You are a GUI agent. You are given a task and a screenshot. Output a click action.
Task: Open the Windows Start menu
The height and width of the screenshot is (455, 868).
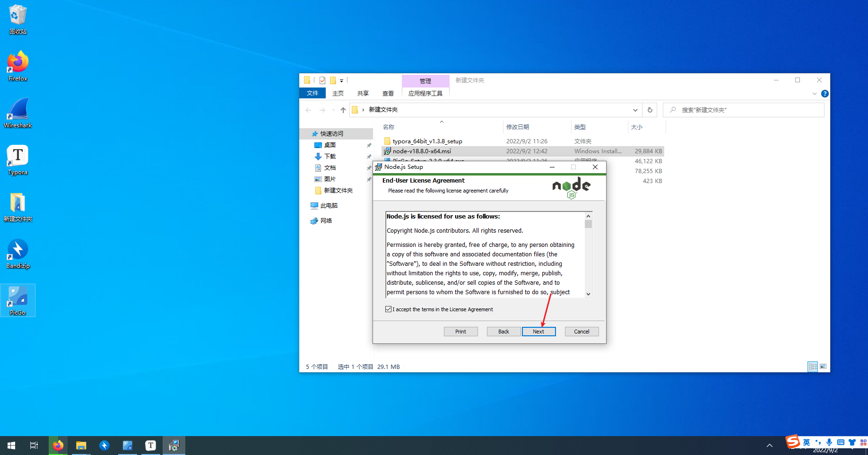click(x=11, y=446)
